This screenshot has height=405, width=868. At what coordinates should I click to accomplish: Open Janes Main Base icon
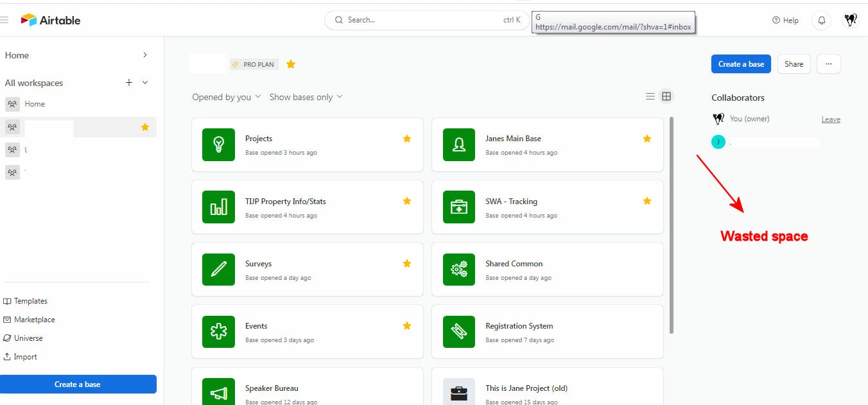pos(459,144)
